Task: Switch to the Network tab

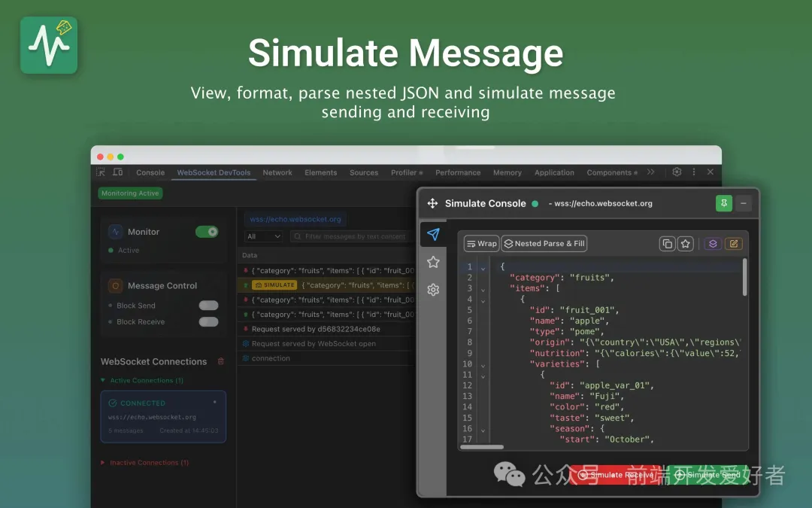Action: (277, 172)
